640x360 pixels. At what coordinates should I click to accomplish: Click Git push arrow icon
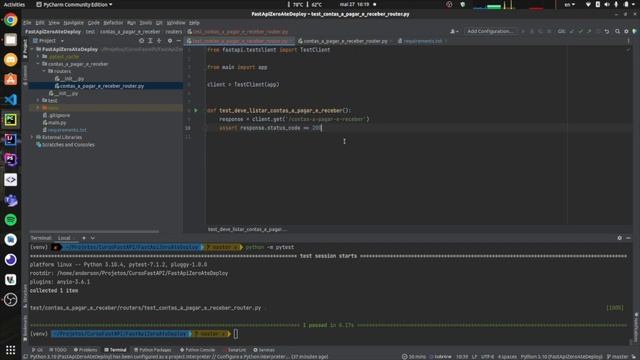click(589, 31)
